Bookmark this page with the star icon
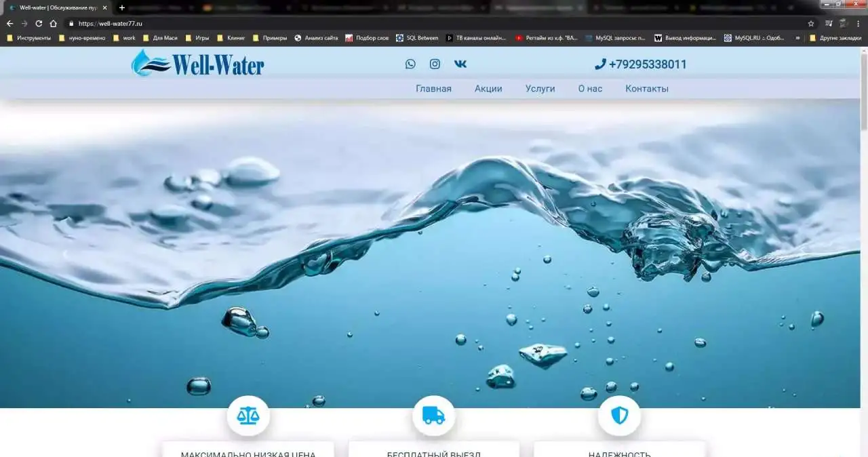The height and width of the screenshot is (457, 868). [x=810, y=23]
